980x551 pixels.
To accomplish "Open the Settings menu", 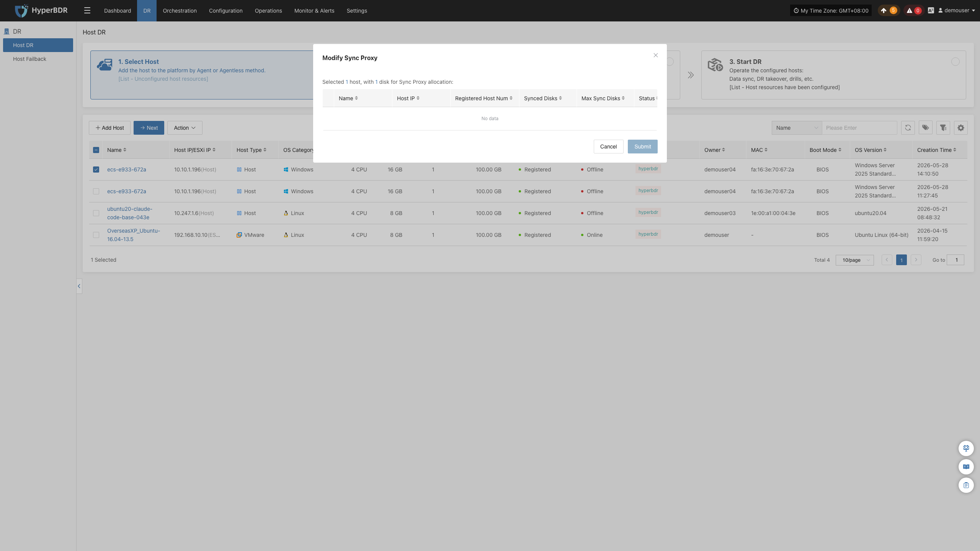I will (x=357, y=11).
